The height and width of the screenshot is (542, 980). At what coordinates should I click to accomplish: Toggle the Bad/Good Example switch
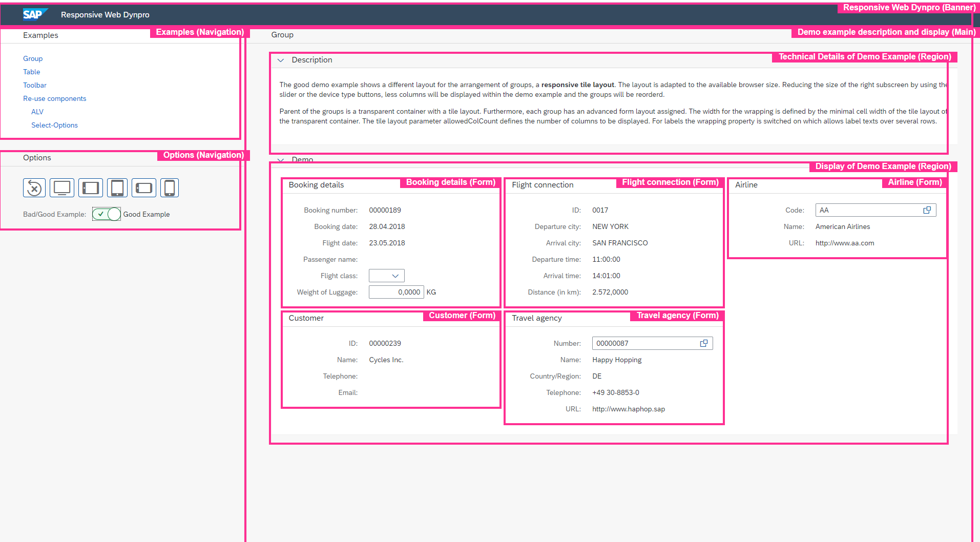pyautogui.click(x=107, y=214)
